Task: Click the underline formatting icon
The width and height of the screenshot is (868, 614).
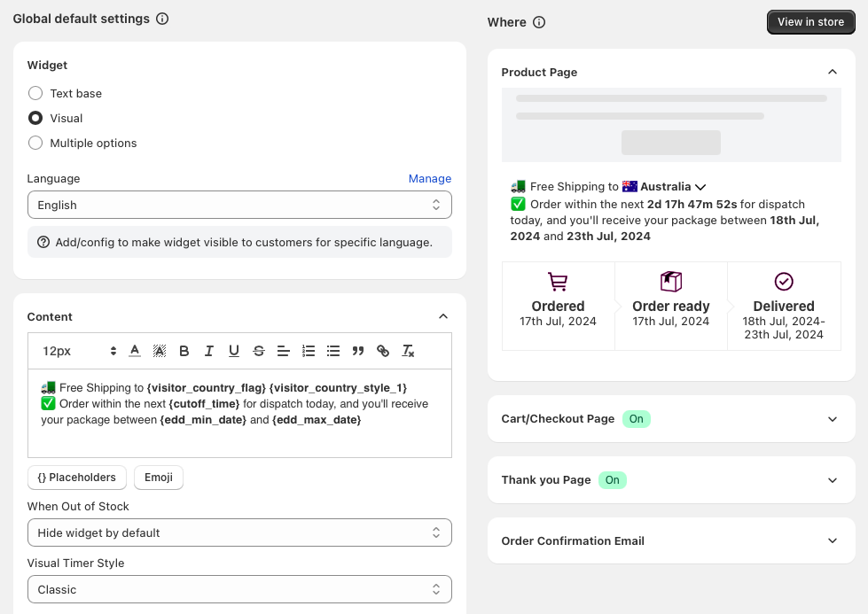Action: coord(234,351)
